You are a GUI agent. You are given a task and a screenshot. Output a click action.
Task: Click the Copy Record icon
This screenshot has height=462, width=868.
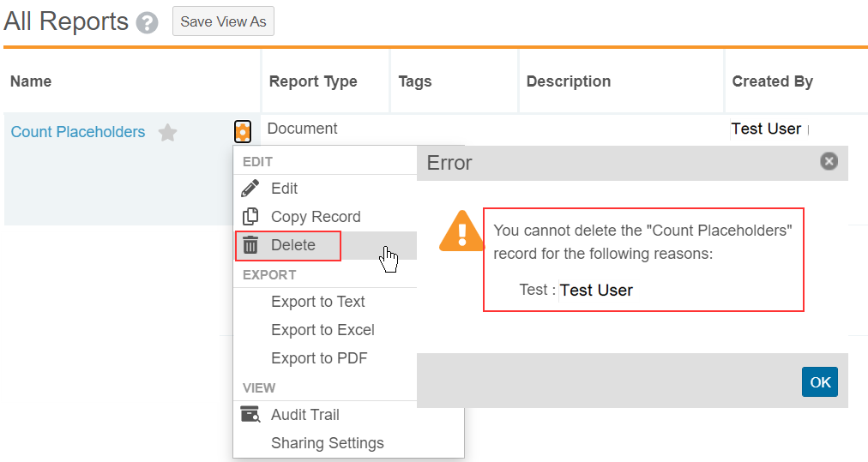point(250,217)
